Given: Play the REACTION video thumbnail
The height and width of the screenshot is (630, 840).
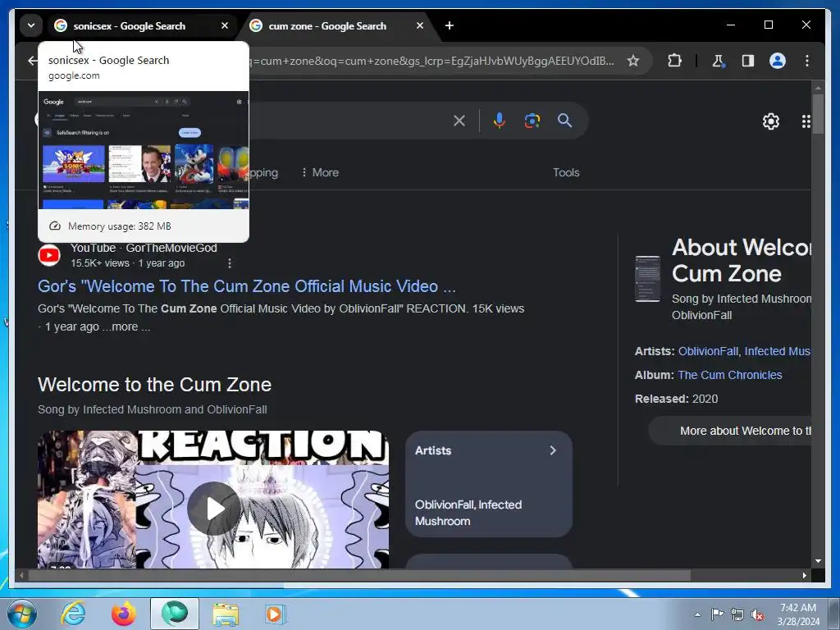Looking at the screenshot, I should click(x=213, y=508).
